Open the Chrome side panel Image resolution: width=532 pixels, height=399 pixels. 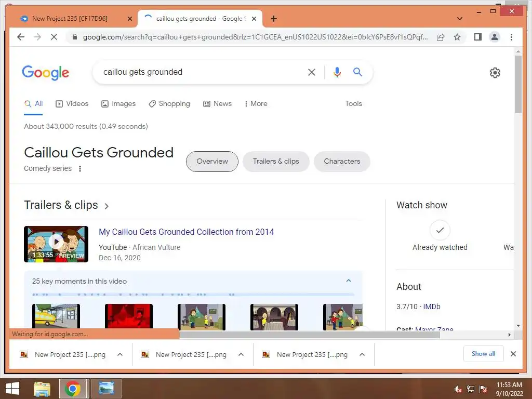pos(478,37)
